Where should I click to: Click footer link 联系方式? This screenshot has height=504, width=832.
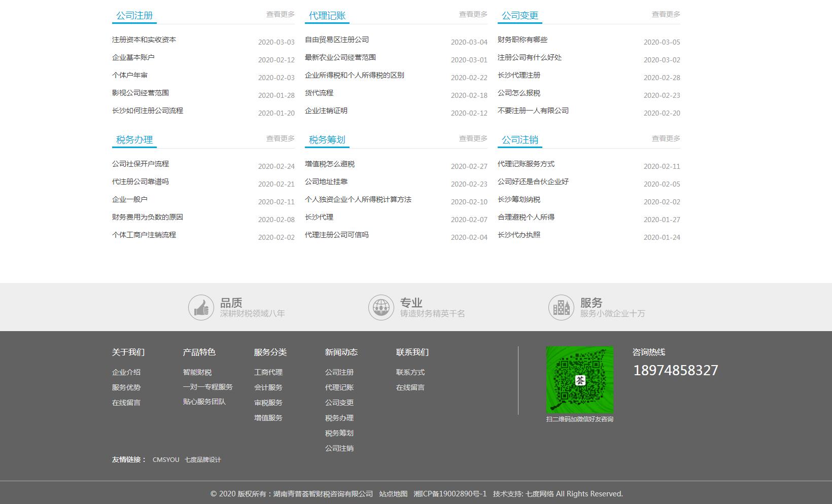410,372
